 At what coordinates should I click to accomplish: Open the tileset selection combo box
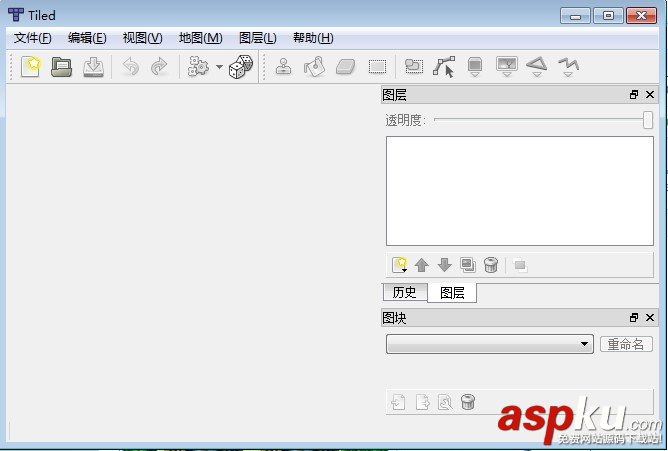tap(489, 344)
